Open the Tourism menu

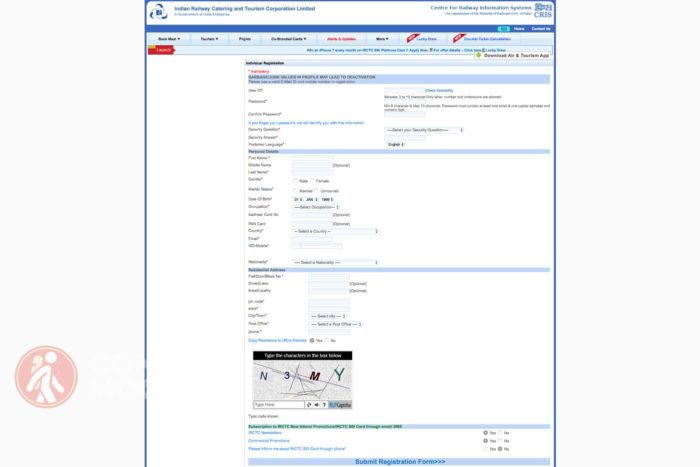pyautogui.click(x=209, y=39)
